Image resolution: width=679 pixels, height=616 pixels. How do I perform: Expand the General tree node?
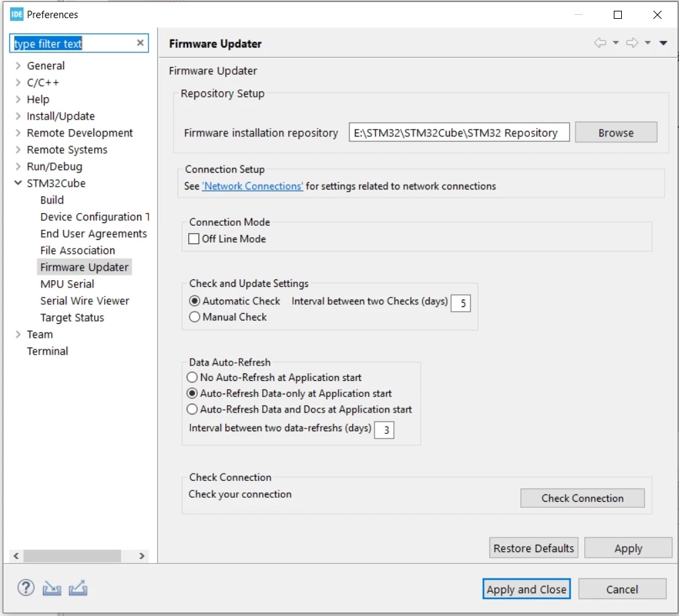click(17, 66)
